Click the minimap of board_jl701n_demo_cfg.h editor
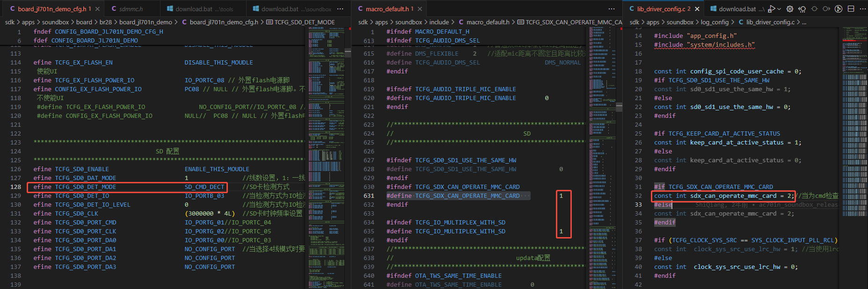The height and width of the screenshot is (289, 868). [x=326, y=158]
